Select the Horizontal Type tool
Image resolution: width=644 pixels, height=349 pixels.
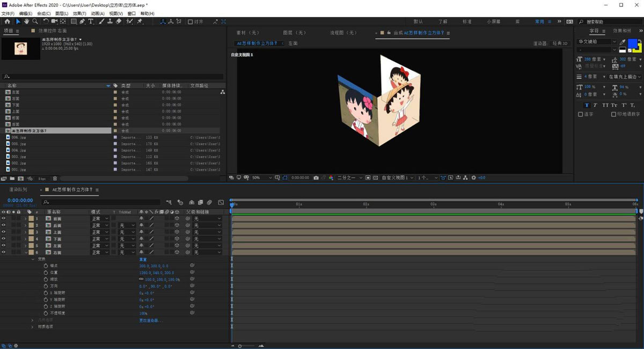coord(91,21)
